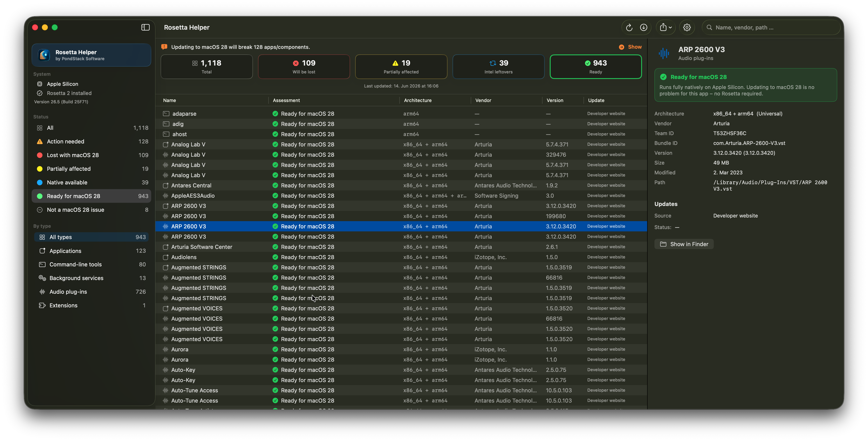Select Ready for macOS 28 sidebar filter
This screenshot has height=441, width=868.
91,196
